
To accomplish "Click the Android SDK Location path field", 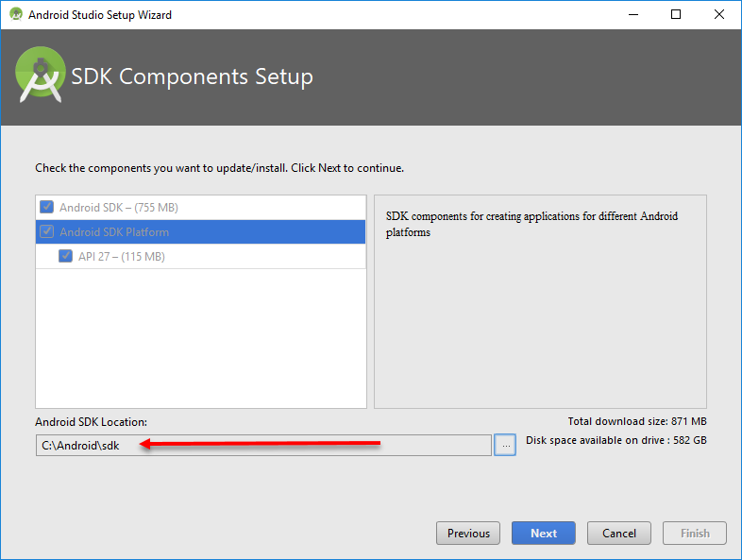I will (263, 446).
